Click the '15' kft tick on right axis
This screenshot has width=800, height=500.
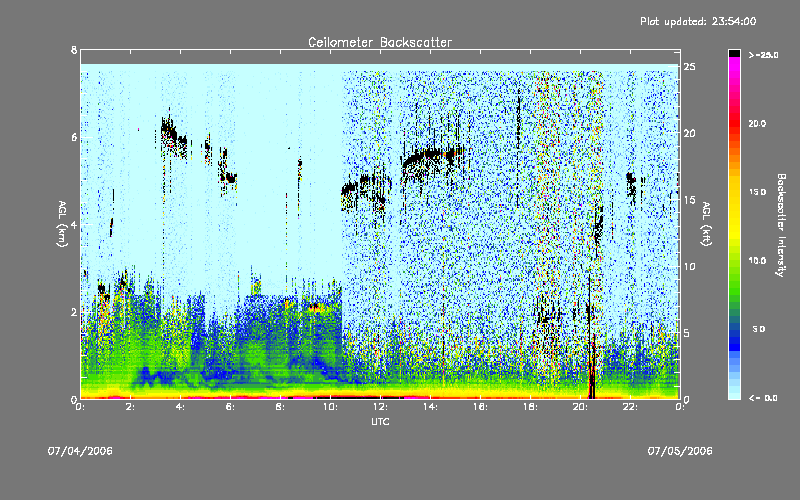pos(689,200)
